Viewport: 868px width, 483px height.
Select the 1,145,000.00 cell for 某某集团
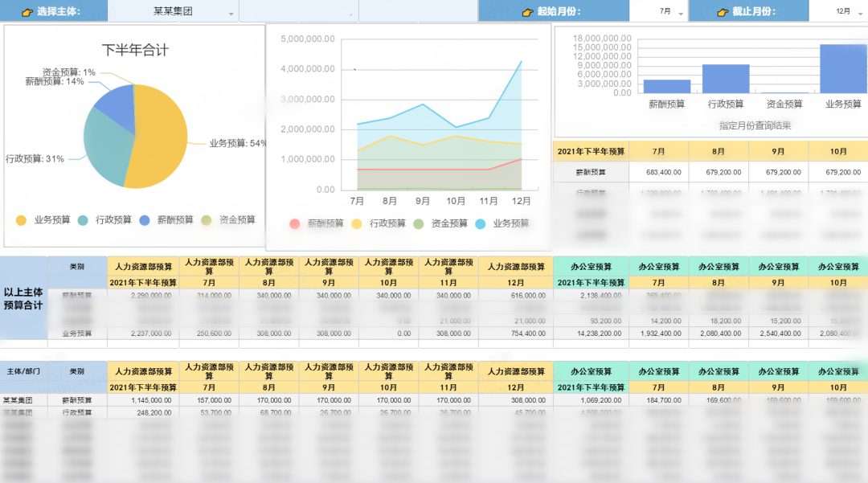[143, 400]
